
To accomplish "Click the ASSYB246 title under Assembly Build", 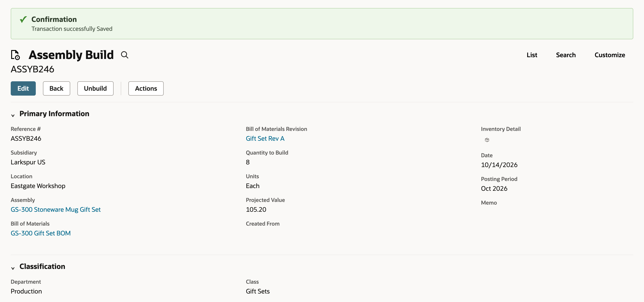I will [32, 69].
